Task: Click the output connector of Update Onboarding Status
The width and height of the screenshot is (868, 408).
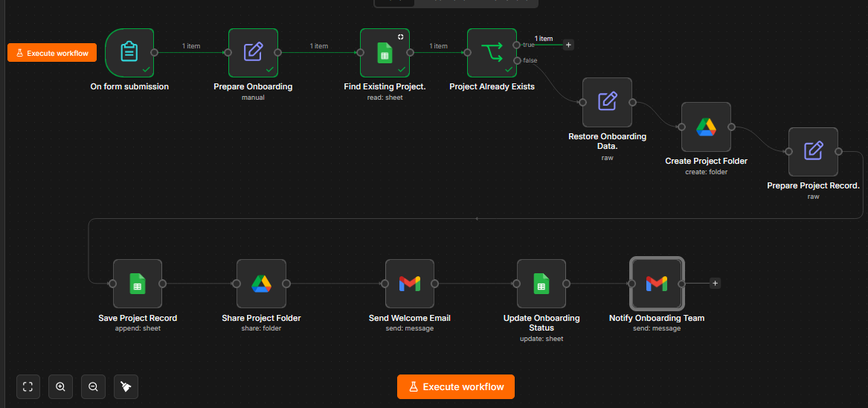Action: click(566, 283)
